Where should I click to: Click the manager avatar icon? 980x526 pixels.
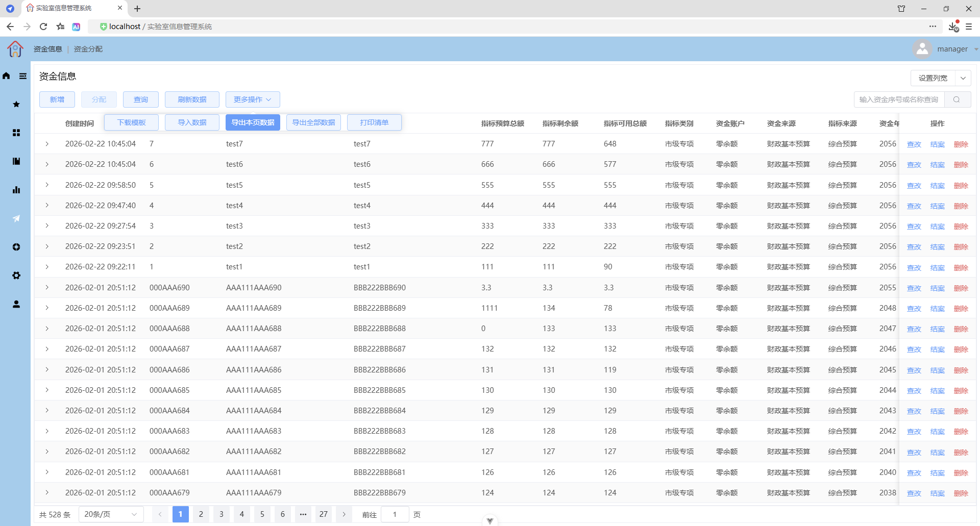click(x=922, y=49)
